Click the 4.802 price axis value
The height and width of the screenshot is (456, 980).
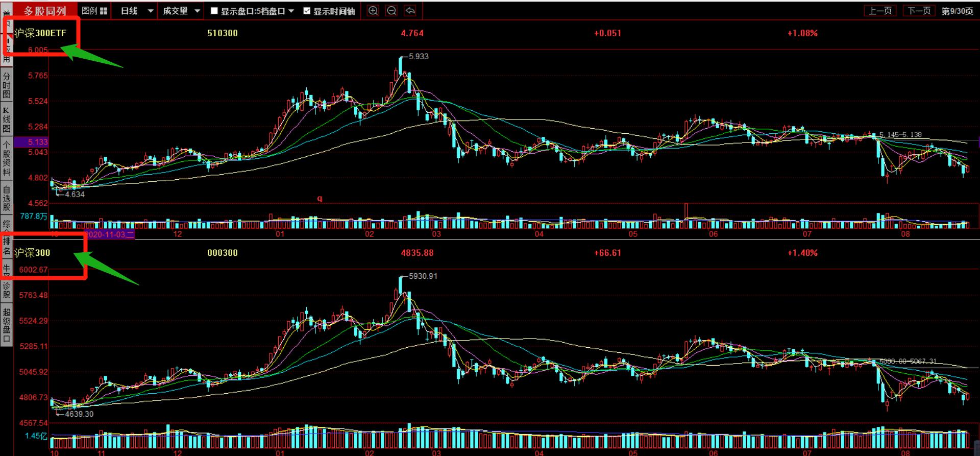38,178
